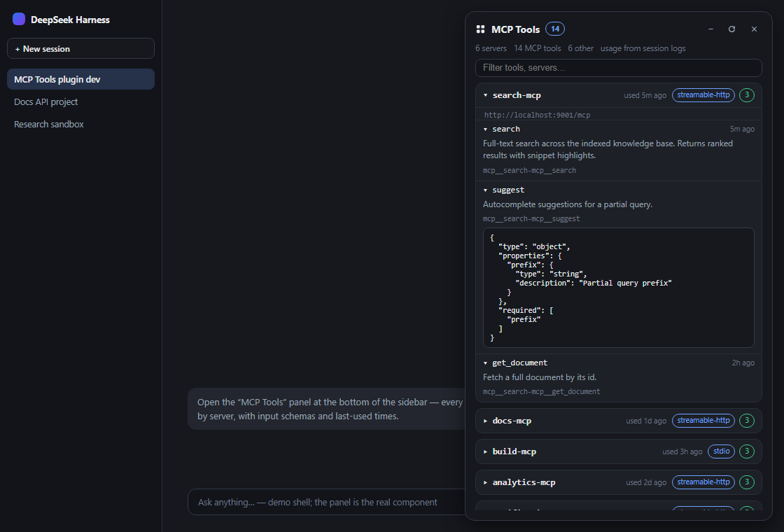
Task: Open the Docs API project session
Action: [x=80, y=101]
